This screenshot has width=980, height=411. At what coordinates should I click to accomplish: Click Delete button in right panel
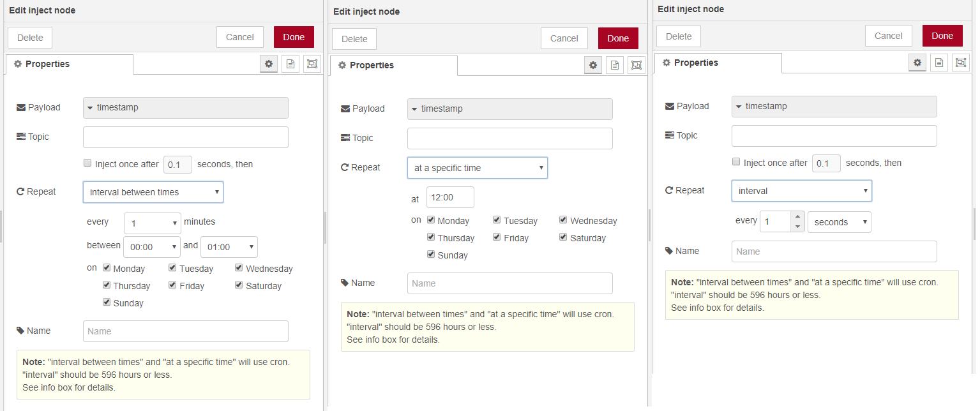coord(679,36)
